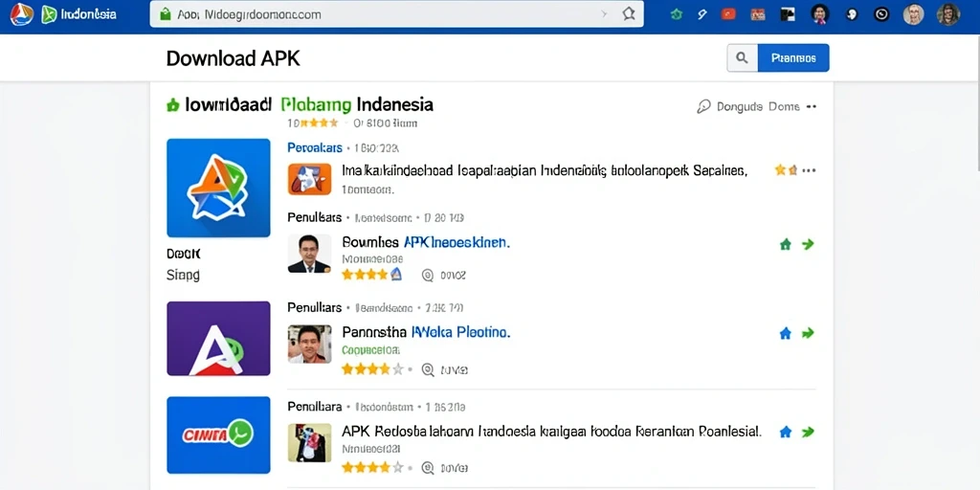Click the yellow stars beside the first result
980x490 pixels.
pos(786,170)
